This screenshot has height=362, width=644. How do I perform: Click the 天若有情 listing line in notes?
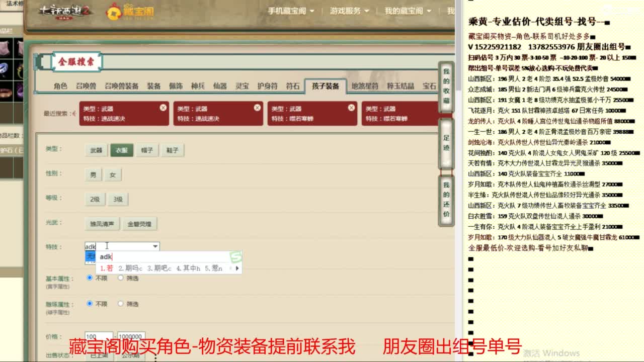546,163
